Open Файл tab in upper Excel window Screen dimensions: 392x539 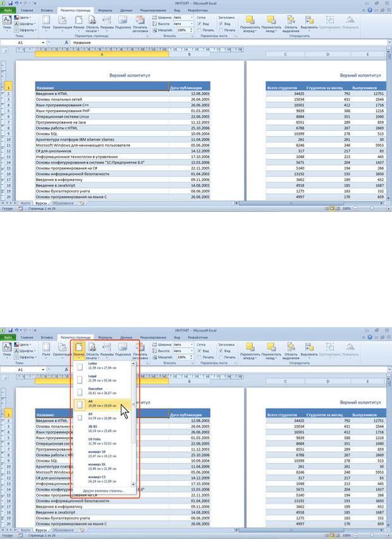click(8, 10)
